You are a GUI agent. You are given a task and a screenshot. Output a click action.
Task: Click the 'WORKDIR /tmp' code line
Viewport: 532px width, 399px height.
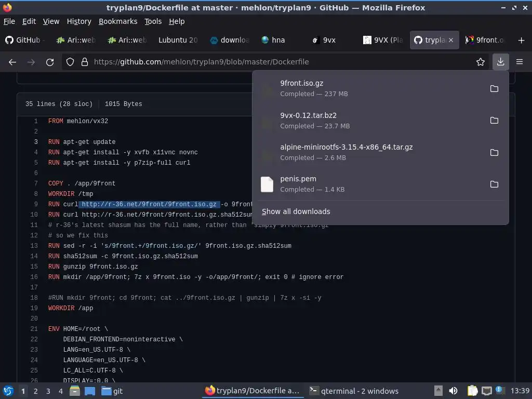(71, 194)
